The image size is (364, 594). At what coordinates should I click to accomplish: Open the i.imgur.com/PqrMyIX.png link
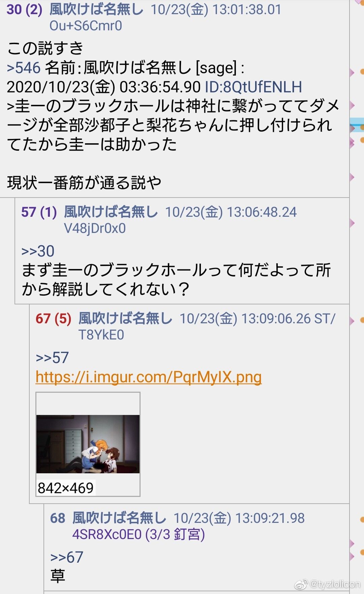point(149,377)
